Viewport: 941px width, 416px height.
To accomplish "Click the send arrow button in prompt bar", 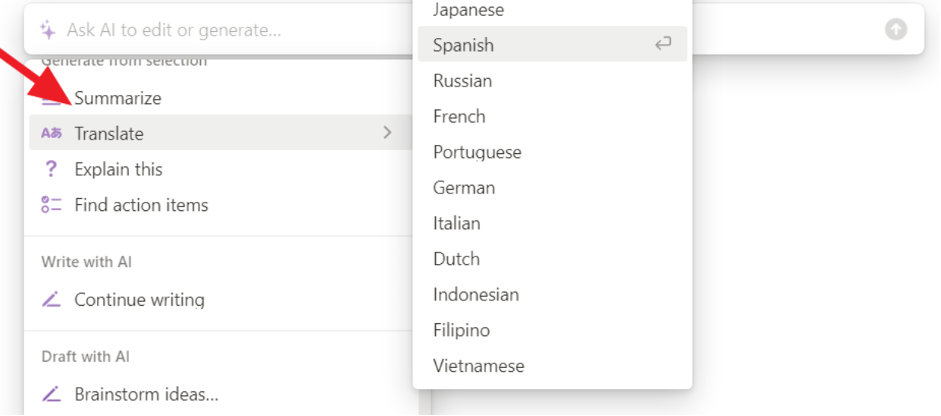I will [x=896, y=29].
